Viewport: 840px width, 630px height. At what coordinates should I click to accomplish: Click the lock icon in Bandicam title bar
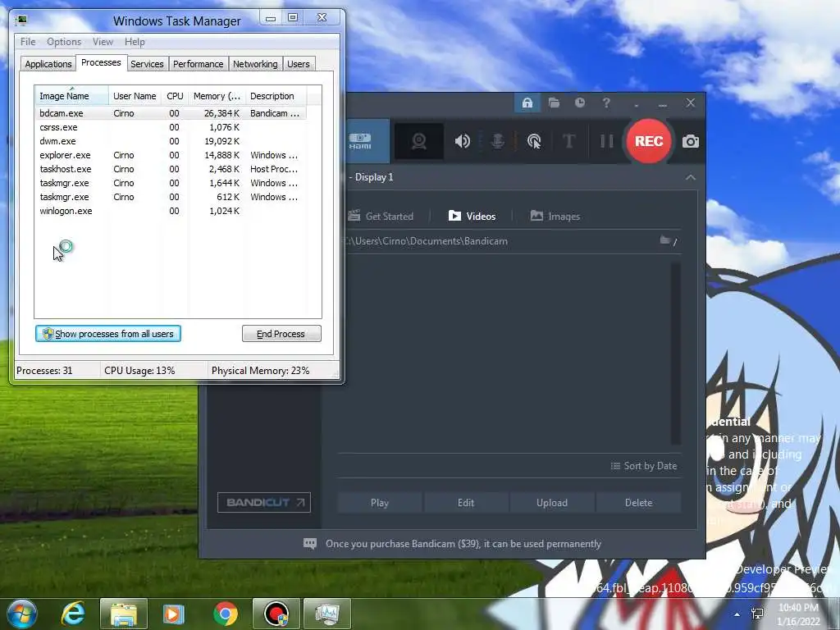coord(527,103)
